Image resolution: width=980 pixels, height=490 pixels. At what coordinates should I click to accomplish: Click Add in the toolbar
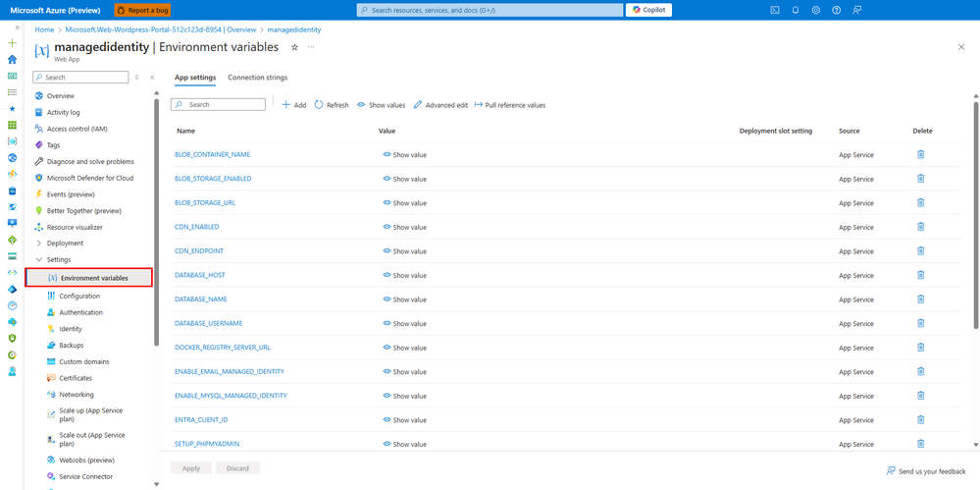click(x=293, y=105)
